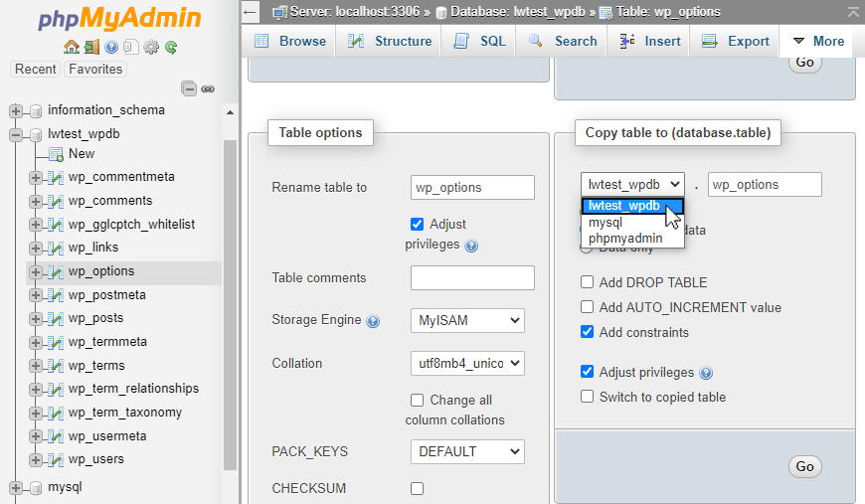Click the link with main panel chain icon
This screenshot has height=504, width=865.
point(208,88)
